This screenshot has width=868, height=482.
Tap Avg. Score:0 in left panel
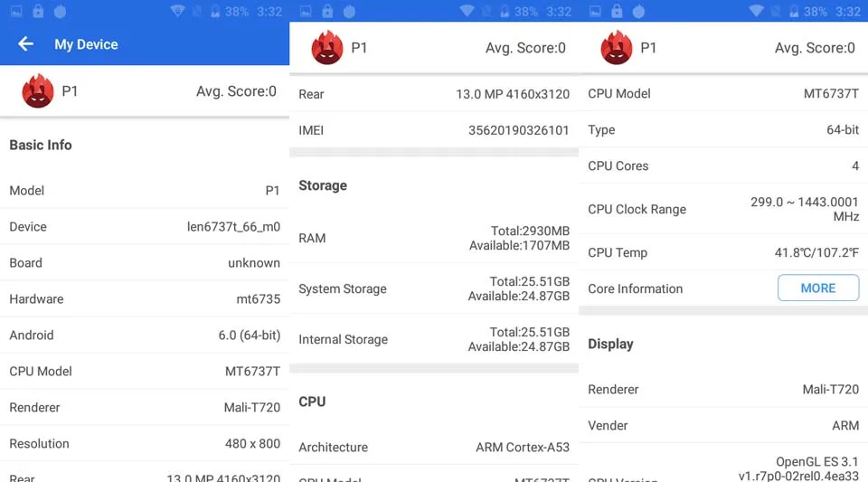click(236, 91)
